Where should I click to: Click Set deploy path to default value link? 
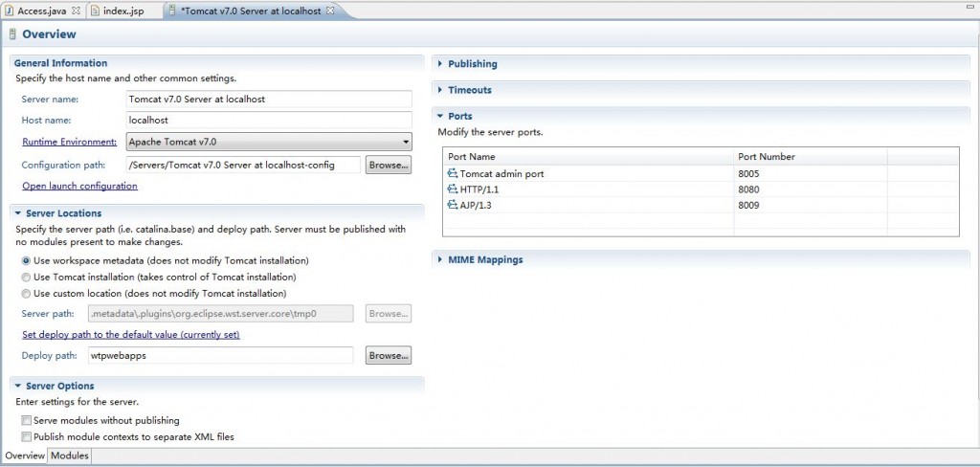(131, 335)
